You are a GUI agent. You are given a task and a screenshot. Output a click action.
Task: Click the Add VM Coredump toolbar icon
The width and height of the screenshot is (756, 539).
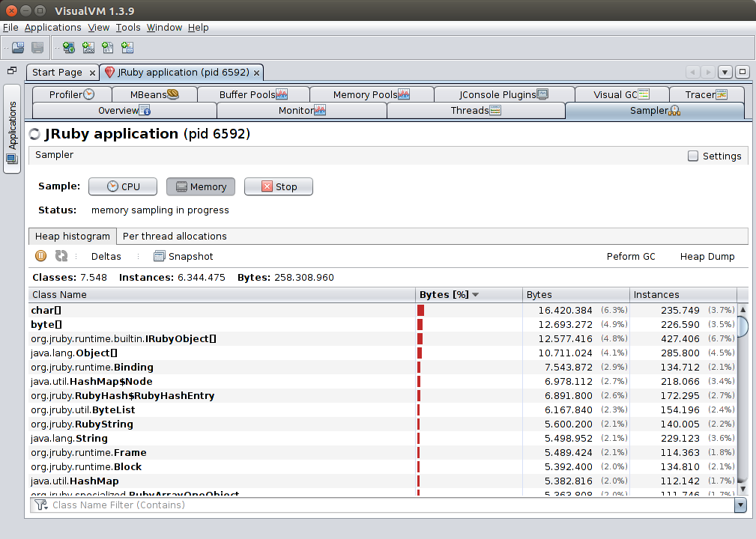(x=107, y=48)
